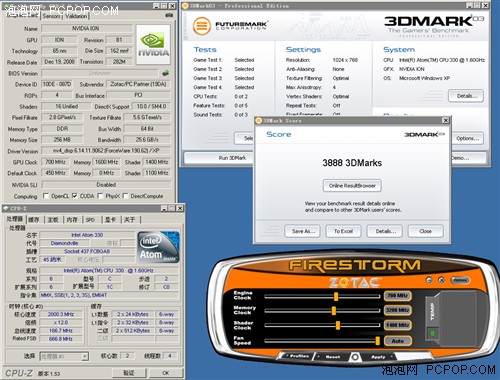Image resolution: width=500 pixels, height=380 pixels.
Task: Click the 3200 MHz Memory Clock value box
Action: (x=398, y=310)
